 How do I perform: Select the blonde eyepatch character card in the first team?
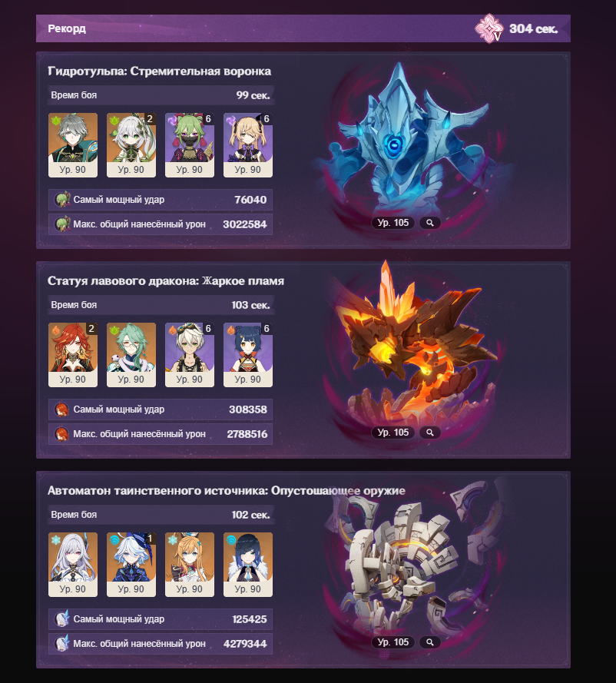pos(248,145)
